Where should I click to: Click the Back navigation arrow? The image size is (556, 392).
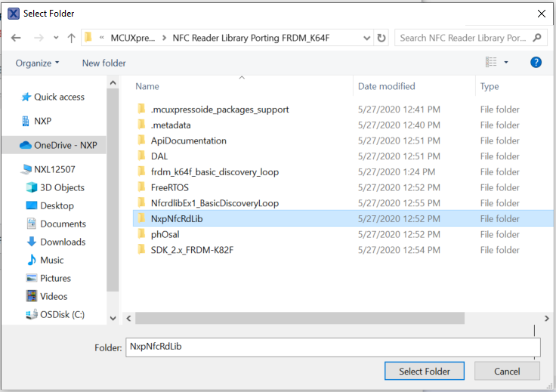tap(16, 37)
